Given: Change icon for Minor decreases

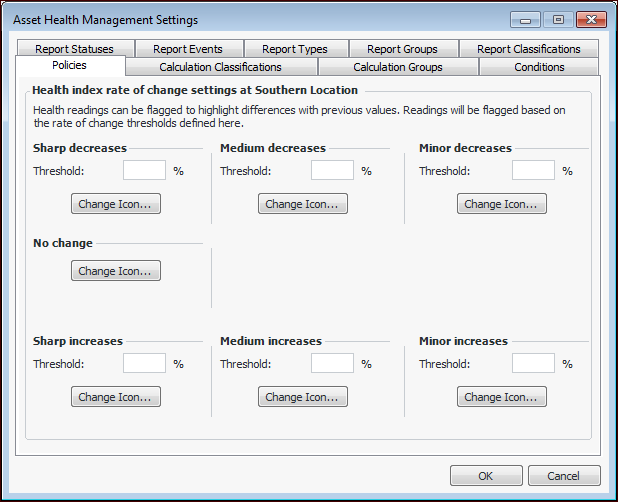Looking at the screenshot, I should coord(502,204).
